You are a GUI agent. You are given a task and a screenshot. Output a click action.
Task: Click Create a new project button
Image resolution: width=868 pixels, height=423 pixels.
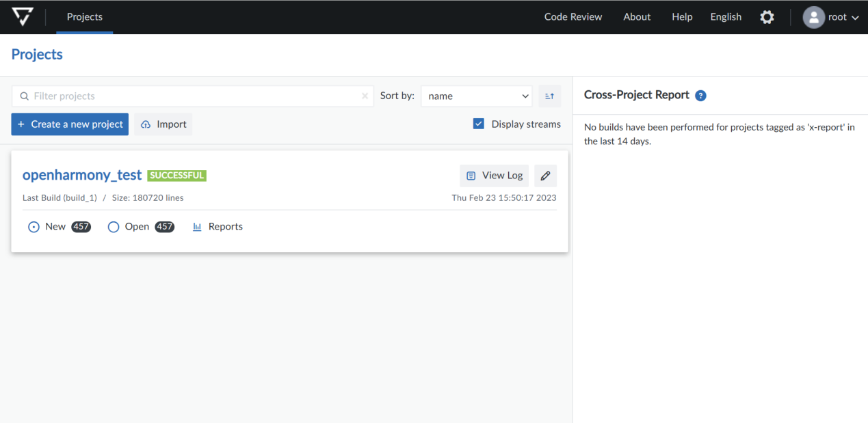pos(70,124)
